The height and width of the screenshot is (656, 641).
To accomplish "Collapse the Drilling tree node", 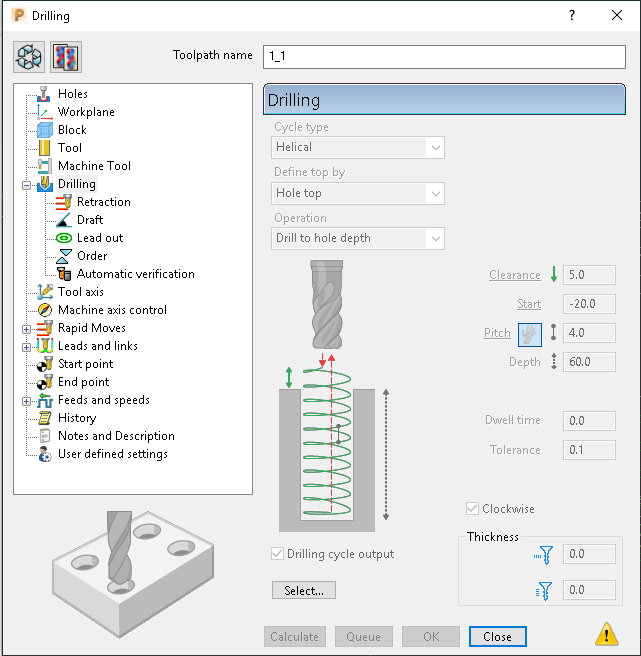I will point(26,185).
